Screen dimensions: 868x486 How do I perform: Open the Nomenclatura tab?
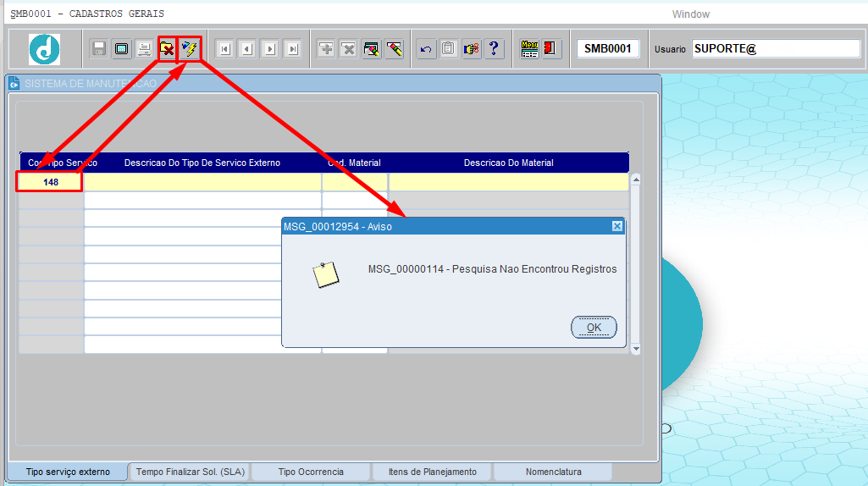(554, 472)
